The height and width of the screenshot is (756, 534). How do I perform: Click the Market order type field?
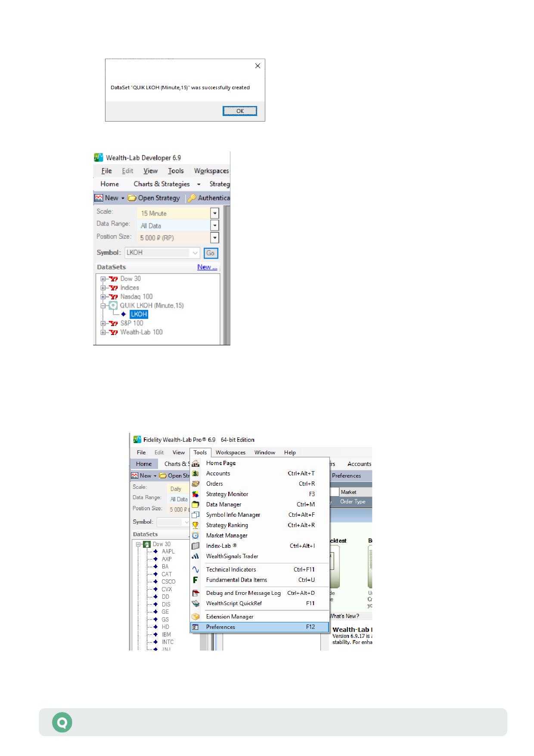click(356, 492)
